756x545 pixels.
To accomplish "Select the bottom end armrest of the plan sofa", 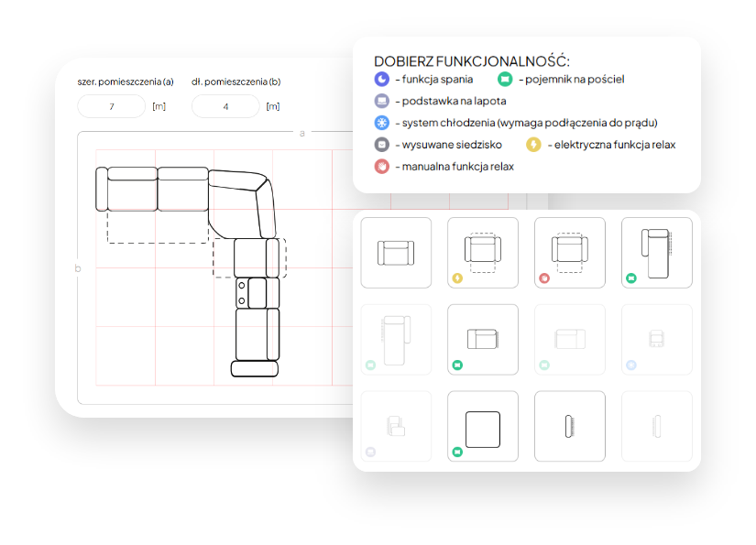I will 255,368.
